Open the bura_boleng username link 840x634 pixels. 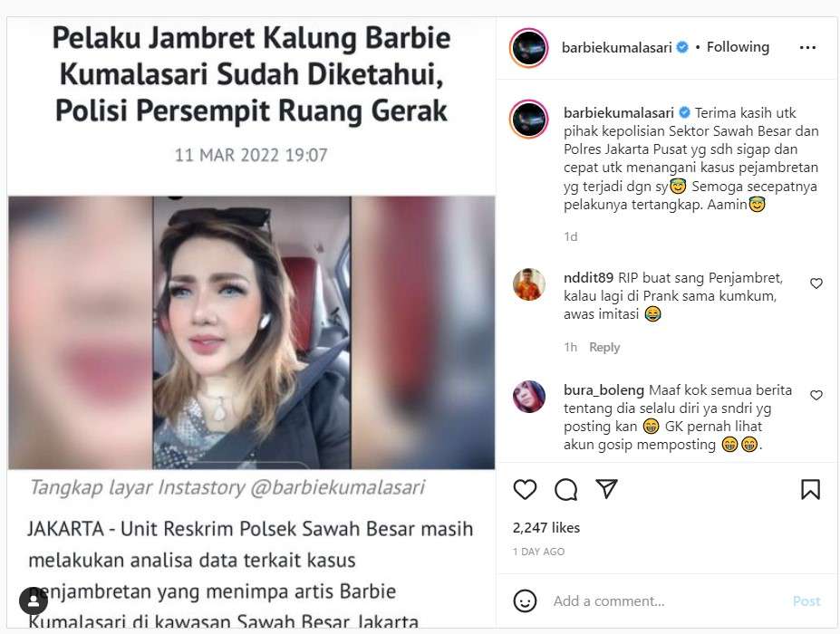click(x=603, y=389)
